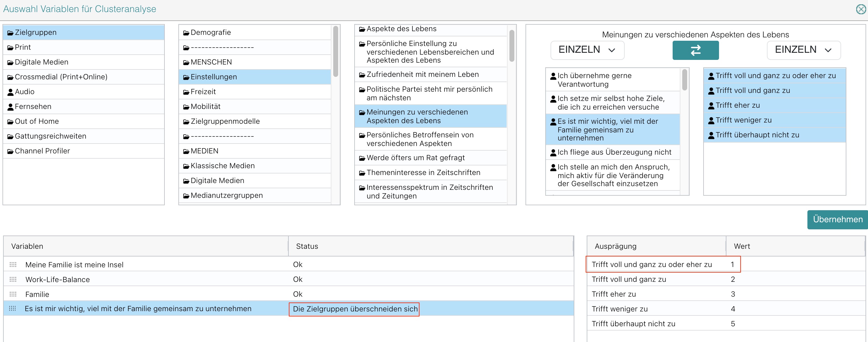Click folder icon next to Print
868x342 pixels.
tap(11, 48)
